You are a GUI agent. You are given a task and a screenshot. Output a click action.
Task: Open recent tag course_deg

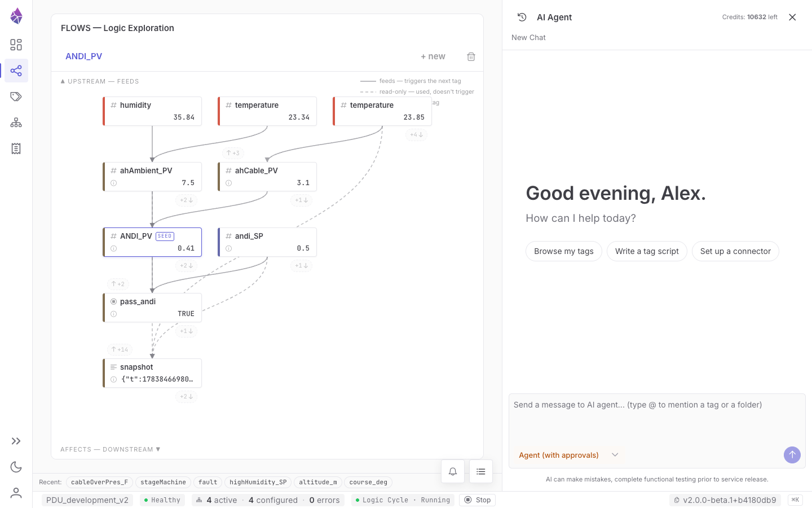[368, 482]
